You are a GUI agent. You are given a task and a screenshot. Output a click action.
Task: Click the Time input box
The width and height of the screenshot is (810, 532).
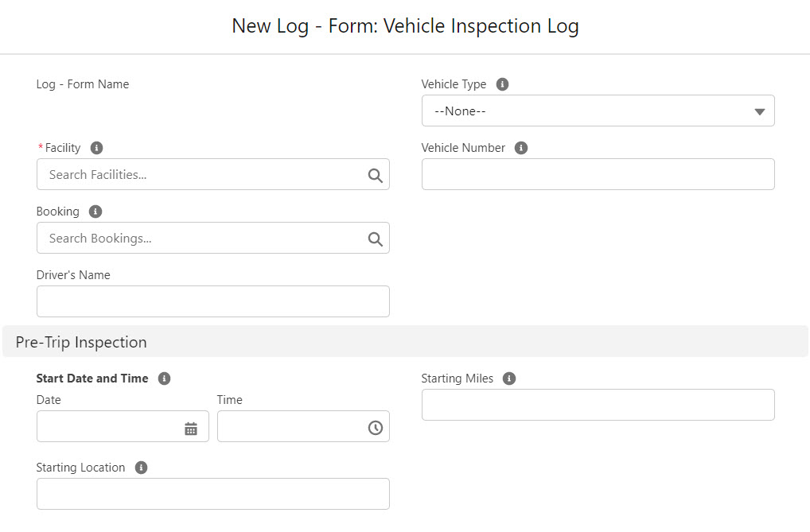(x=290, y=426)
